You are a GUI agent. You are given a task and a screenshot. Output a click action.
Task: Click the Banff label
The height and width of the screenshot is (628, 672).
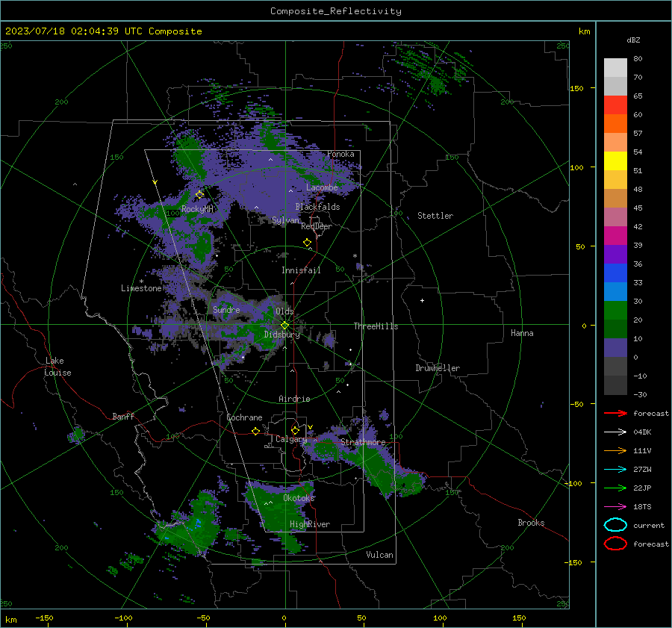tap(123, 416)
